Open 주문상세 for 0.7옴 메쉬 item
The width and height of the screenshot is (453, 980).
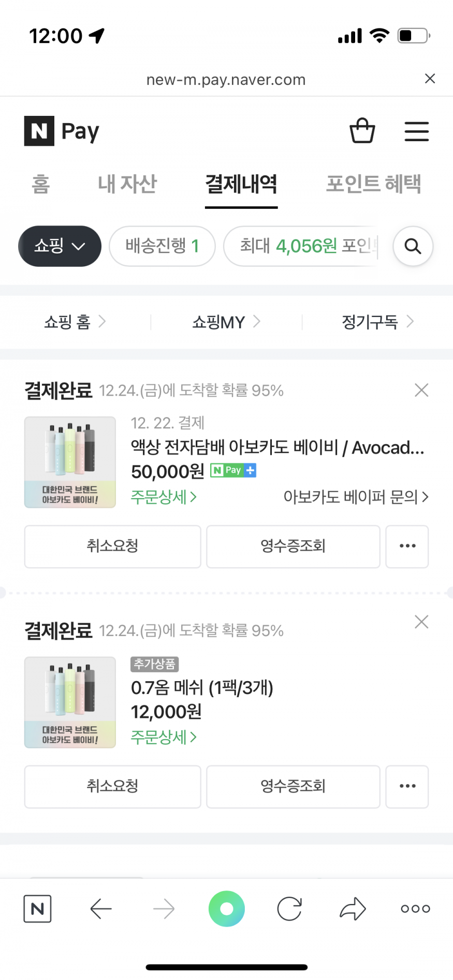tap(164, 737)
